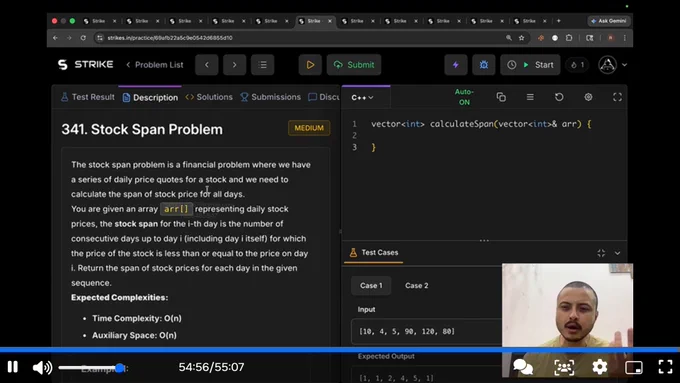Switch to Description tab
Image resolution: width=680 pixels, height=383 pixels.
tap(150, 97)
